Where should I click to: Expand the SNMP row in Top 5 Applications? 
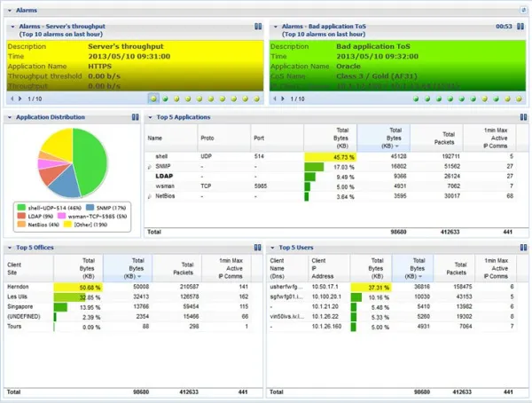pos(149,167)
